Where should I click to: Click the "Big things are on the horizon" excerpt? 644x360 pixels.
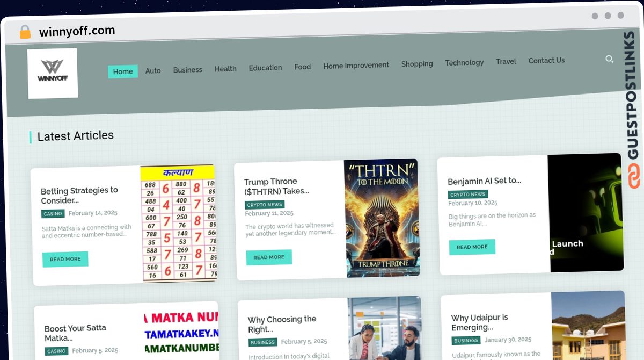tap(492, 219)
